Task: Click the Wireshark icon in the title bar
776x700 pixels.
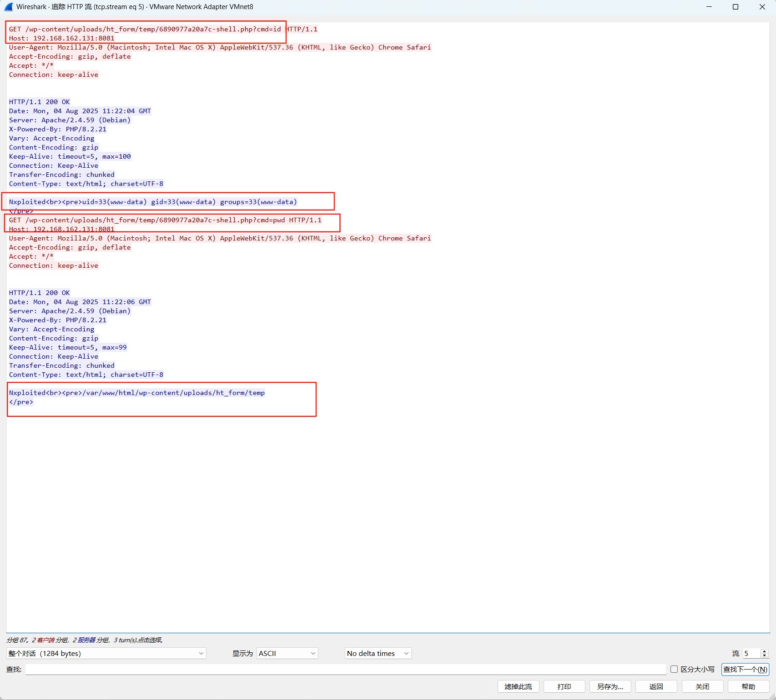Action: [8, 7]
